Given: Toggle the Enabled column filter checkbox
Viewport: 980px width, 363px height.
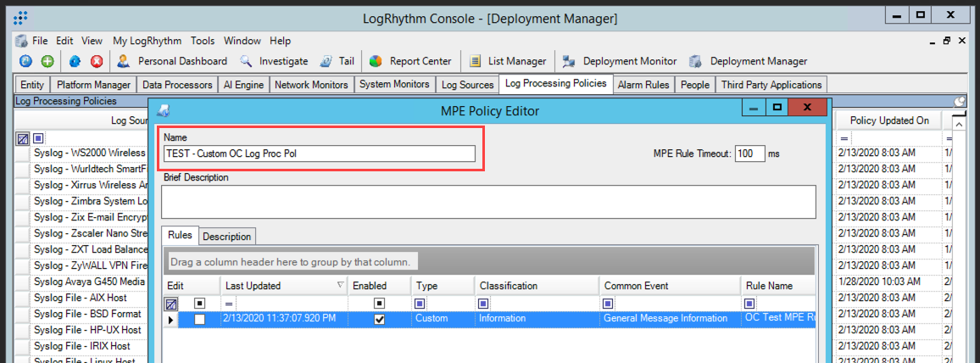Looking at the screenshot, I should click(x=380, y=303).
